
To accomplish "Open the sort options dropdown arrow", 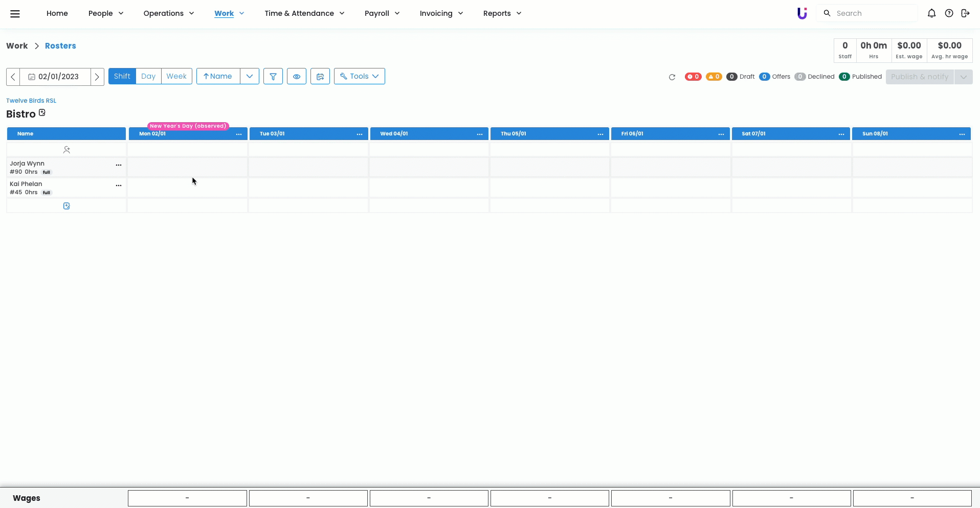I will pos(250,76).
